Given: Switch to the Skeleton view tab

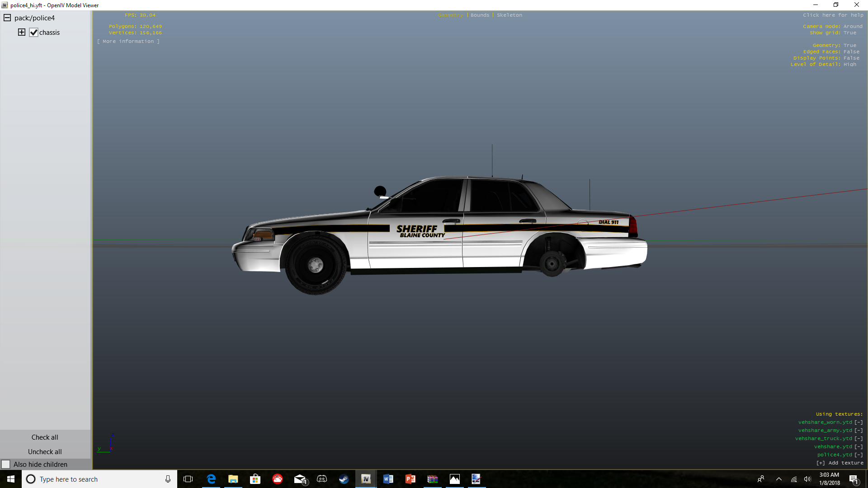Looking at the screenshot, I should (509, 15).
